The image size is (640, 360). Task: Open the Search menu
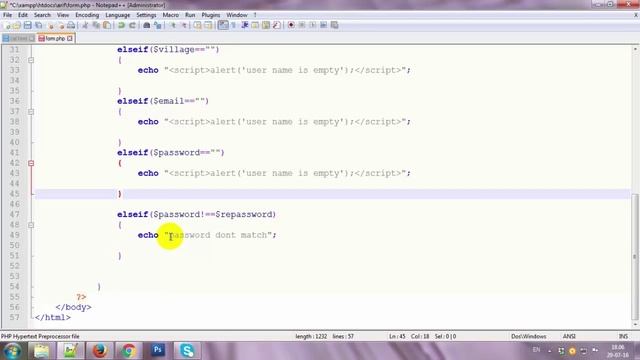click(42, 15)
